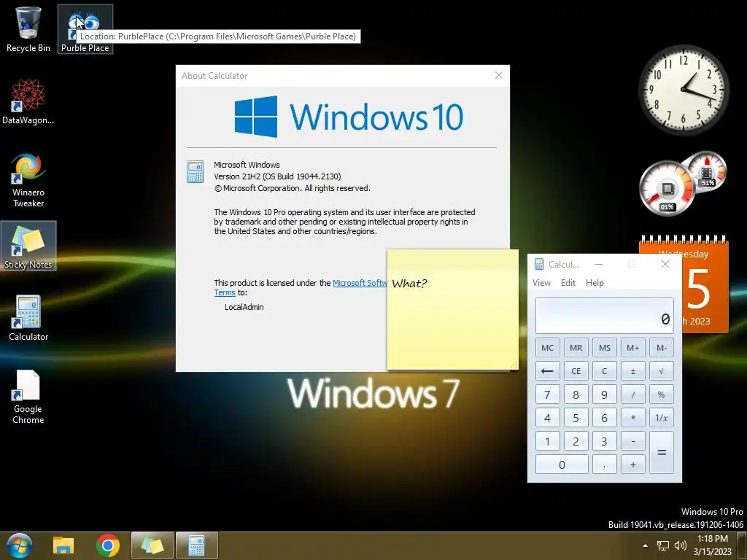Open the Recycle Bin desktop icon

[x=28, y=29]
